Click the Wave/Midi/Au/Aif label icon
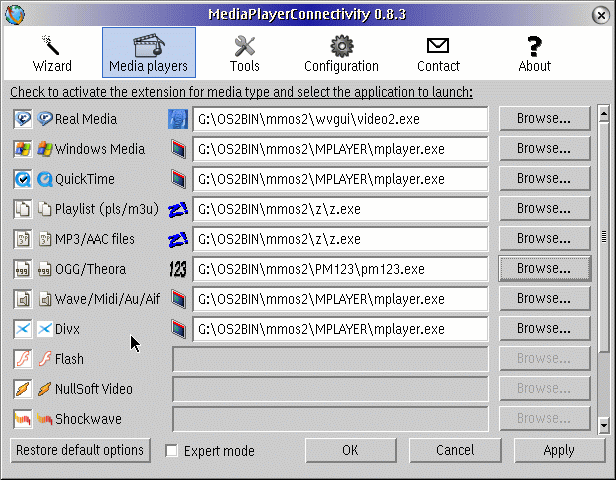 (45, 299)
